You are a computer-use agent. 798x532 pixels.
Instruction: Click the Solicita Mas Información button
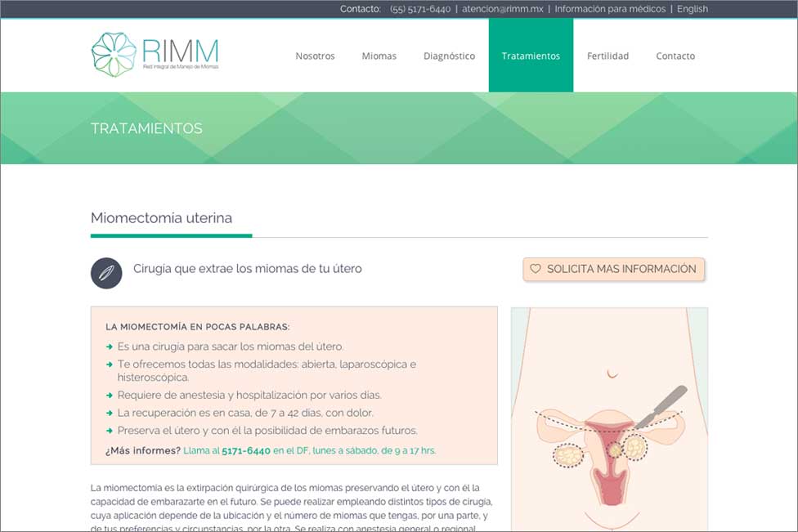click(614, 269)
